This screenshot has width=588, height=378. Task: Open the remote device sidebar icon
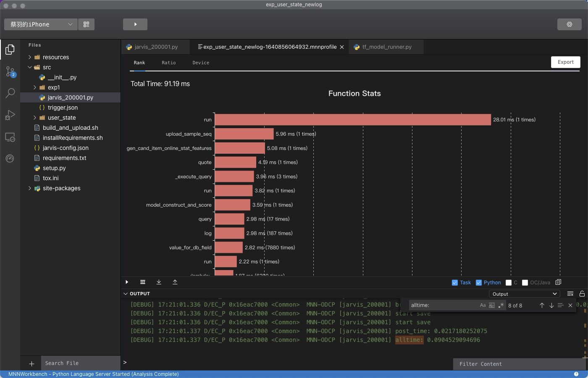(10, 137)
